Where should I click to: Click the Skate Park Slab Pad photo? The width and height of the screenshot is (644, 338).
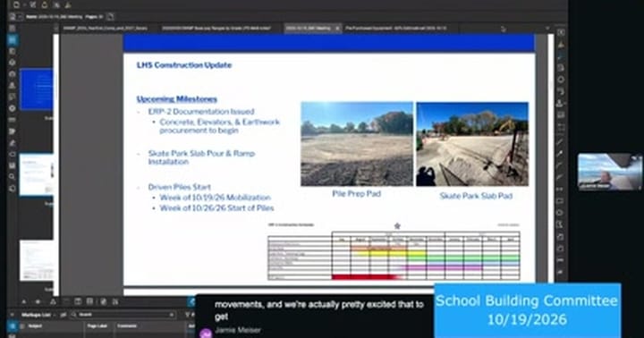[472, 144]
